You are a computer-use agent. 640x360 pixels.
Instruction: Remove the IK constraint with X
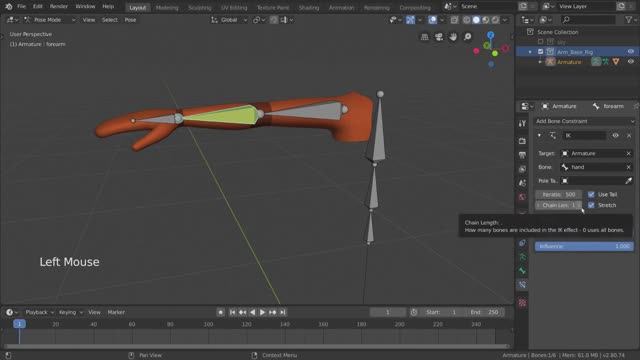(x=629, y=136)
